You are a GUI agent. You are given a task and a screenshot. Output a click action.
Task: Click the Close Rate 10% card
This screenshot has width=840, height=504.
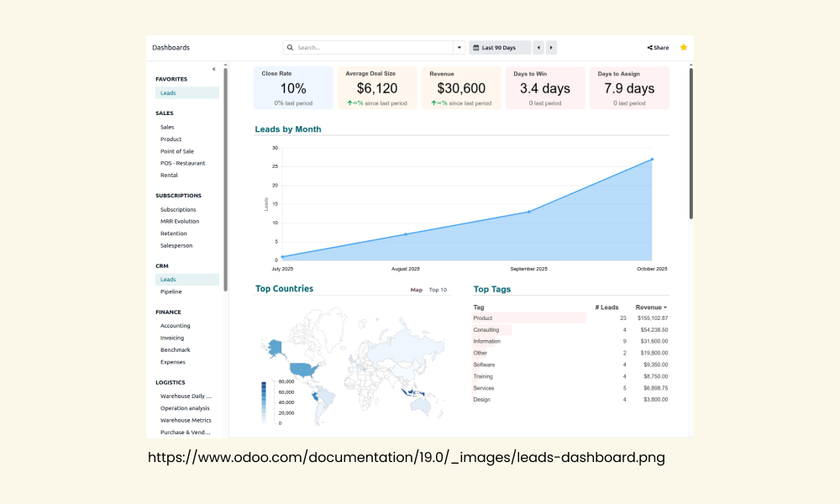point(293,88)
